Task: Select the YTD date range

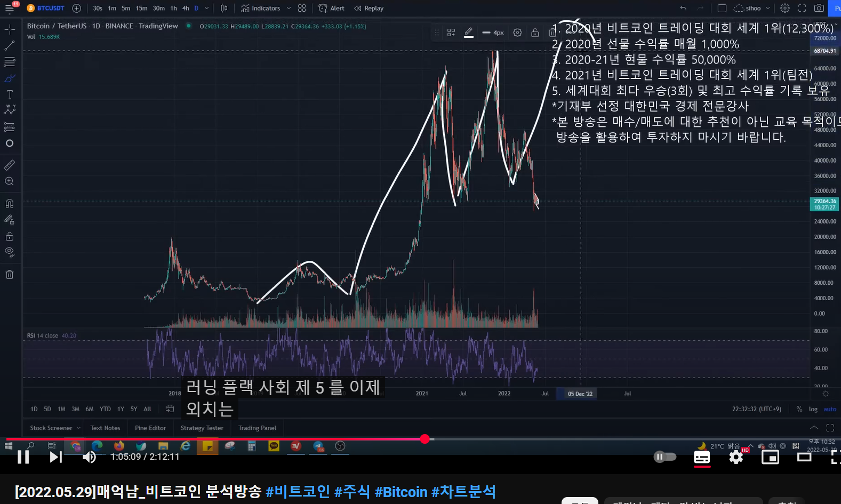Action: coord(105,409)
